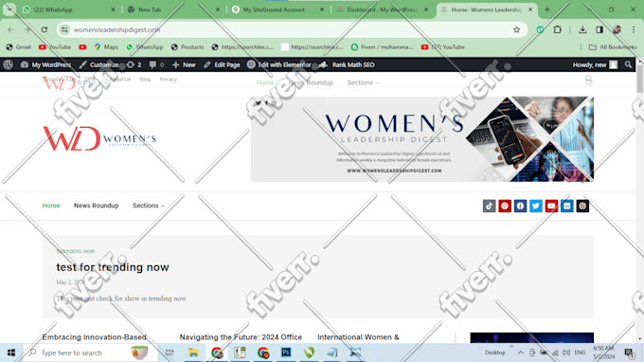The height and width of the screenshot is (362, 644).
Task: Open Chrome three-dot menu
Action: (634, 29)
